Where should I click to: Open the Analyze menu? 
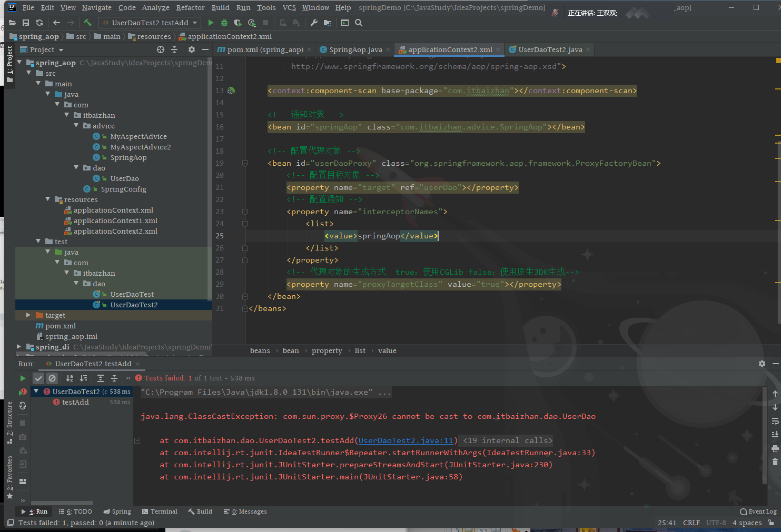click(155, 7)
